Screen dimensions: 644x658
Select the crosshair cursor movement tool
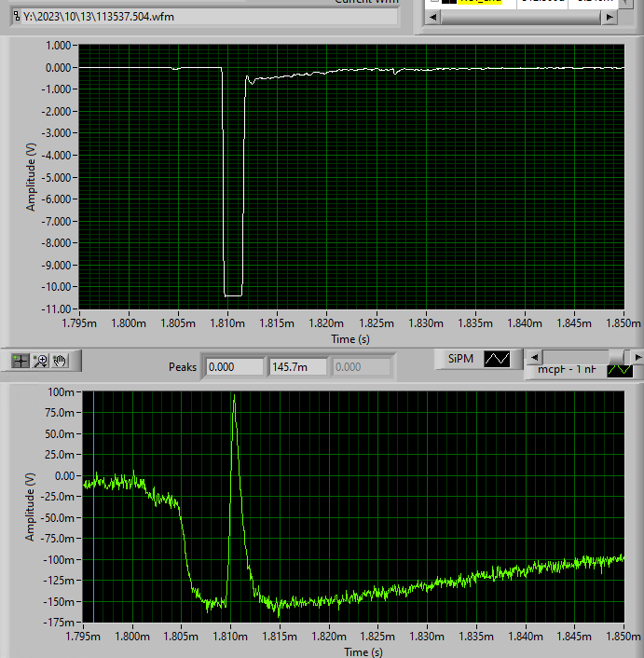pos(21,361)
